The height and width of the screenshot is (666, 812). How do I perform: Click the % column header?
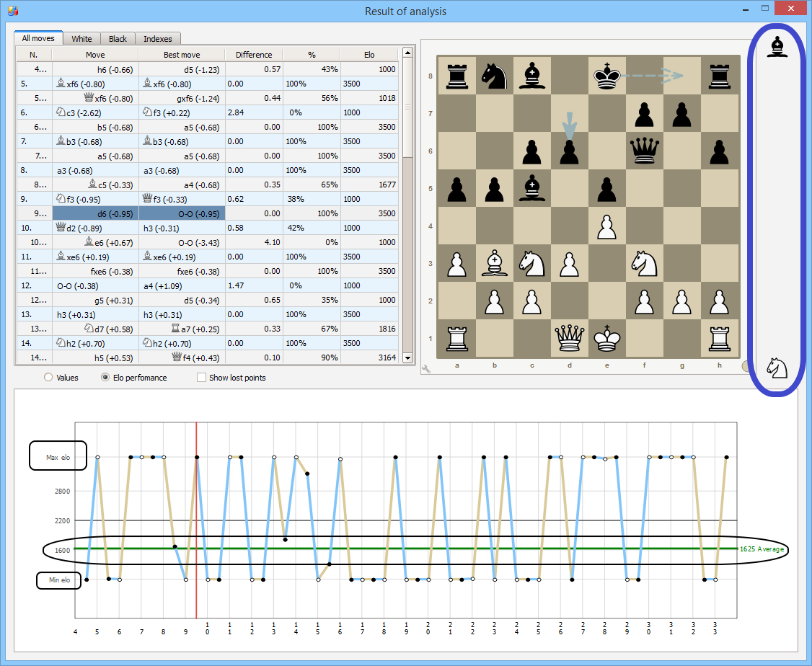tap(312, 55)
